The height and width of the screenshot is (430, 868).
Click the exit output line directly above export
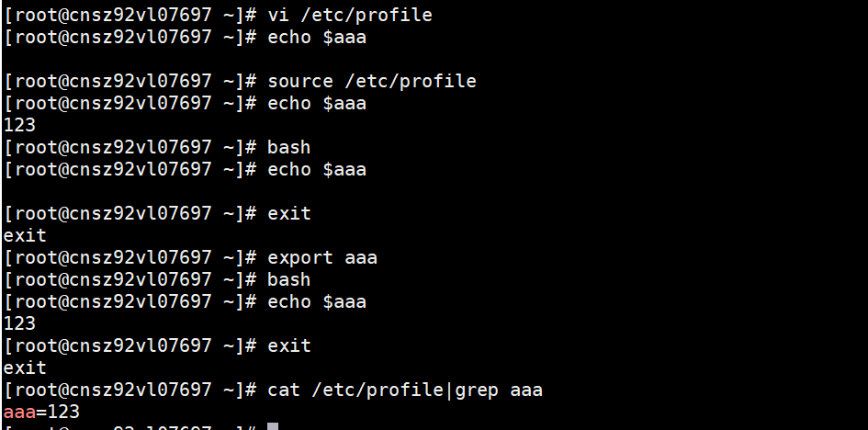[25, 235]
